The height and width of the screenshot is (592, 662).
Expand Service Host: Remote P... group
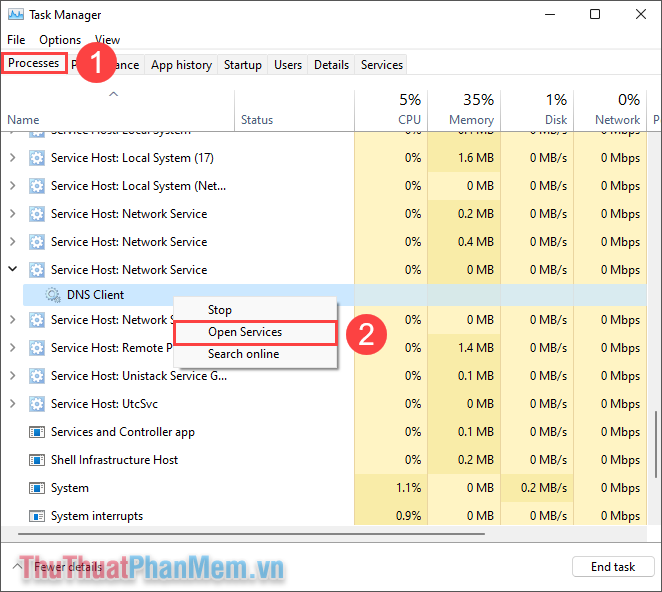tap(13, 348)
